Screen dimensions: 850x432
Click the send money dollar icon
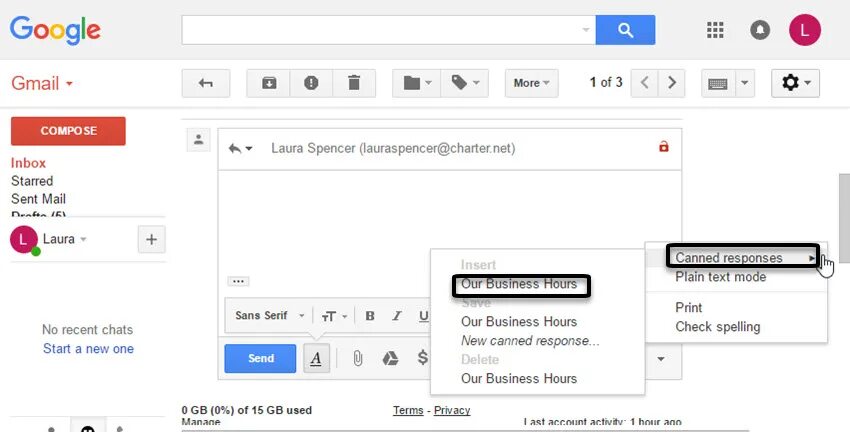pyautogui.click(x=423, y=358)
